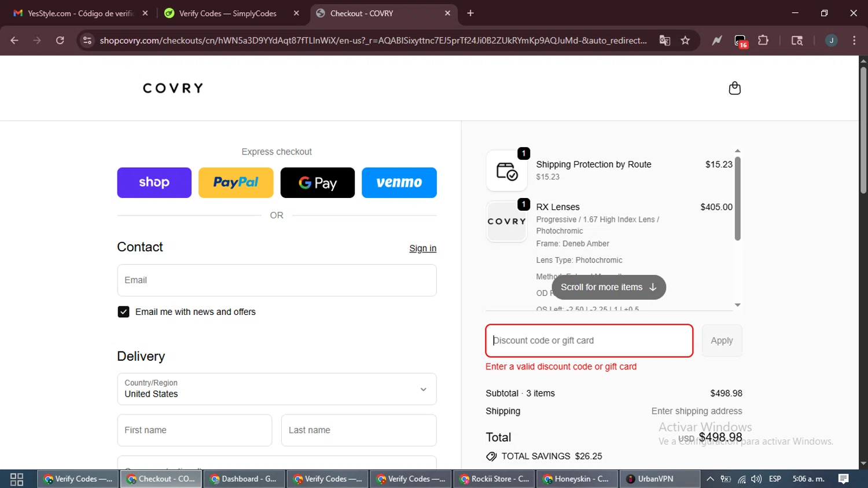
Task: Close the Checkout - COVRY tab
Action: [x=447, y=13]
